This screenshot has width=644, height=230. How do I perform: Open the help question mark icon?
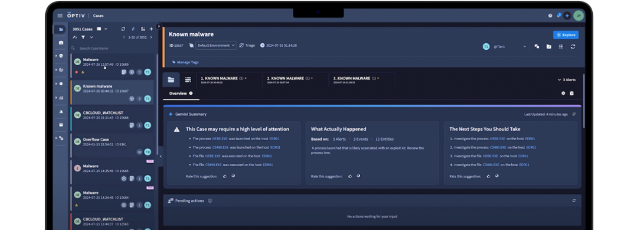pos(550,16)
